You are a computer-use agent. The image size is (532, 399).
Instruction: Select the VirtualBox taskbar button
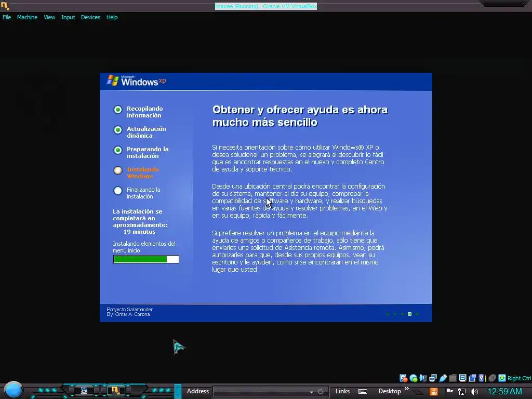point(115,391)
